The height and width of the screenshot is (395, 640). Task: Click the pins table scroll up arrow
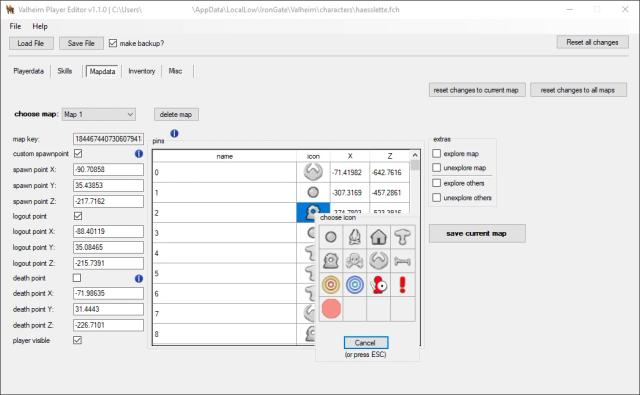click(x=415, y=155)
